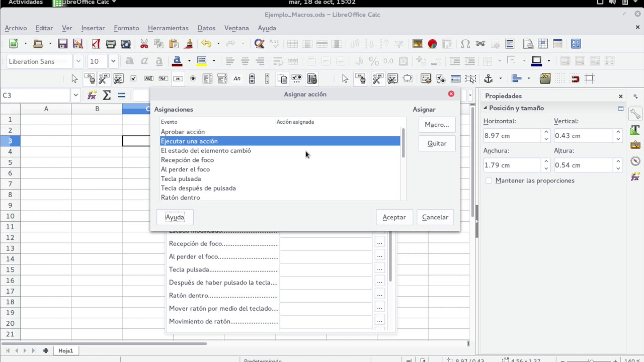The image size is (644, 362).
Task: Select the Text Box form control
Action: [x=148, y=78]
